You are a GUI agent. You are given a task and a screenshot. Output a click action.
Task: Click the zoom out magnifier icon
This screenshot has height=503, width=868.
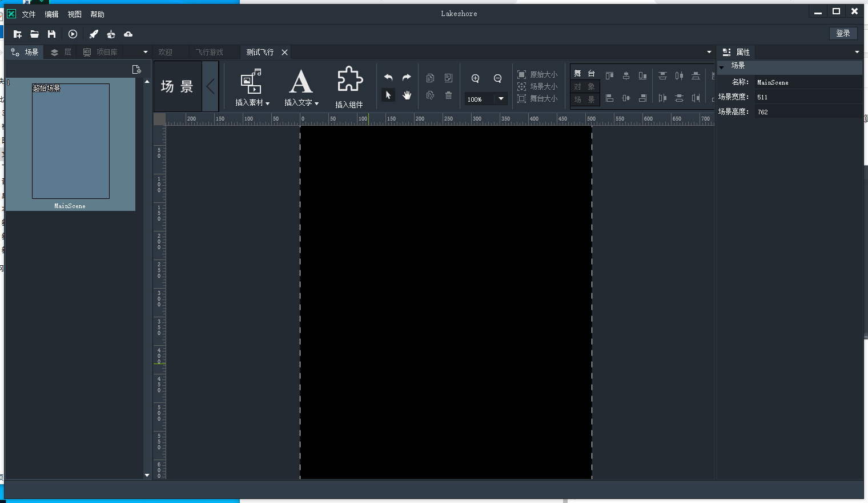pos(497,79)
